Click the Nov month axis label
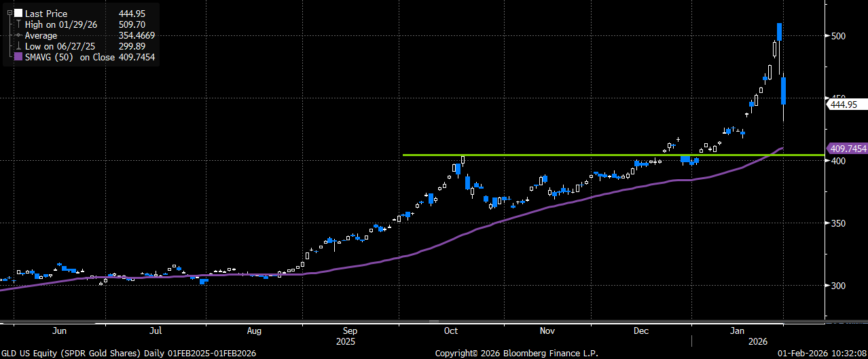 [x=548, y=331]
